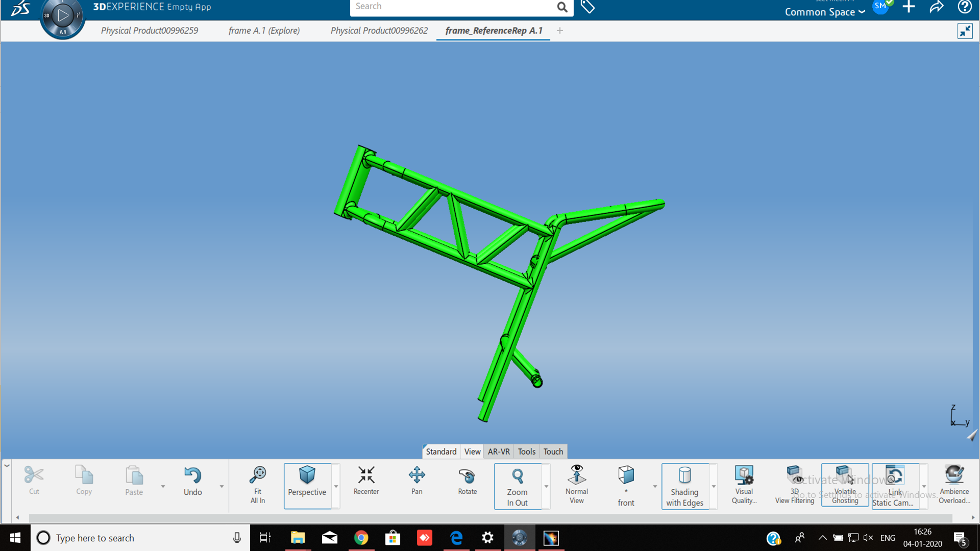Collapse the action bar chevron
Image resolution: width=980 pixels, height=551 pixels.
click(7, 465)
